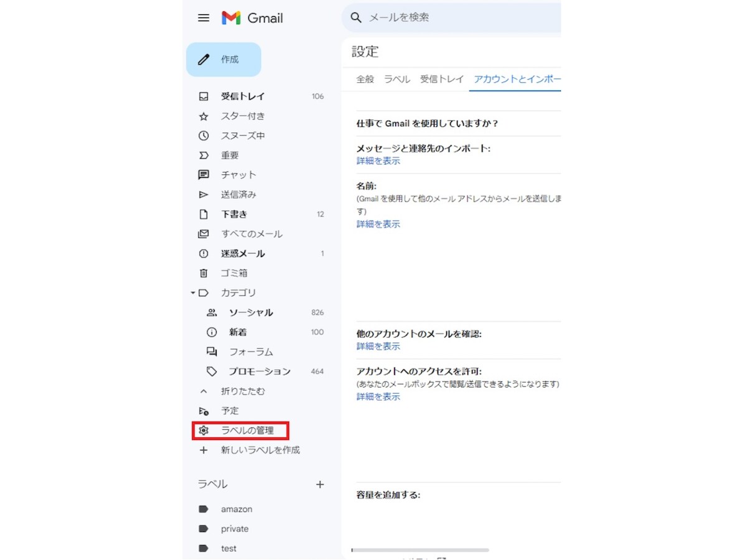Click the clock icon for スヌーズ中
The width and height of the screenshot is (747, 560).
204,136
